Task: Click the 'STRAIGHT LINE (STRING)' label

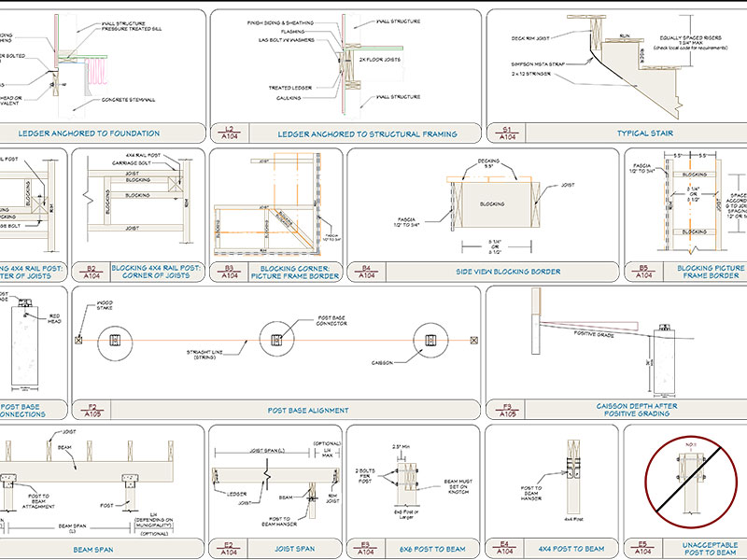Action: 204,355
